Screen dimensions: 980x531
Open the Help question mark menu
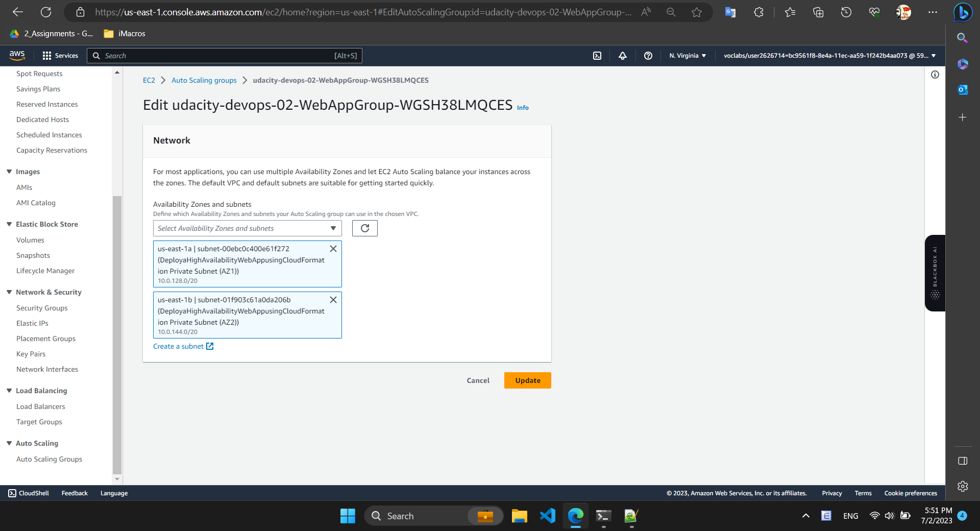click(648, 56)
